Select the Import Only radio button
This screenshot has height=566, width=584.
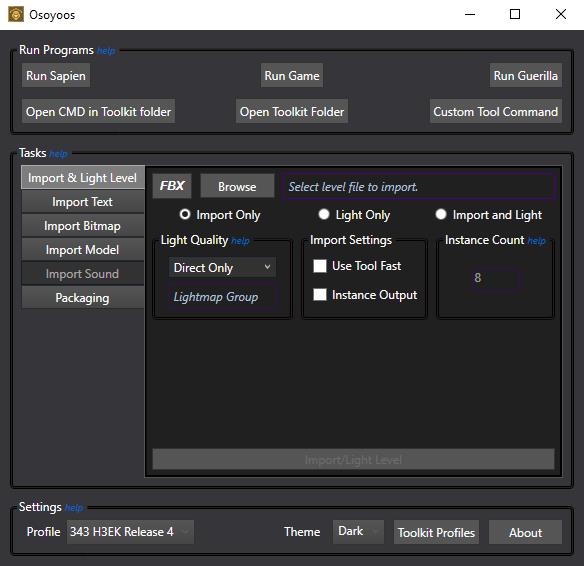(185, 214)
